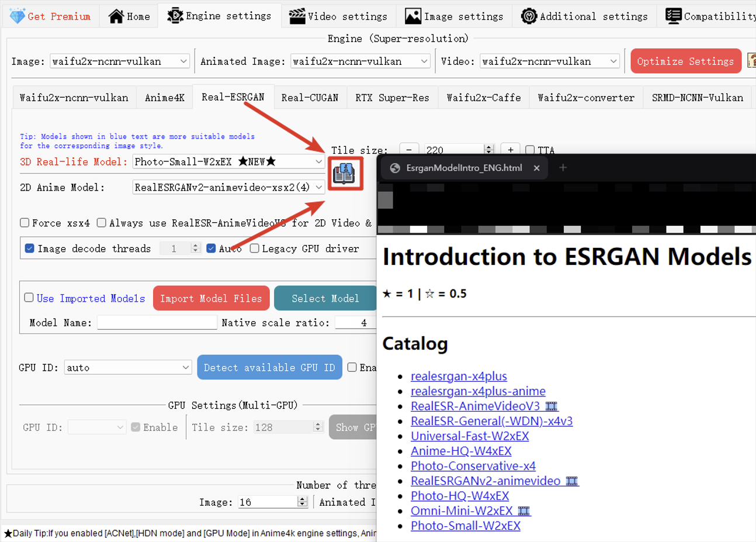Screen dimensions: 756x542
Task: Check the Use Imported Models box
Action: [x=29, y=298]
